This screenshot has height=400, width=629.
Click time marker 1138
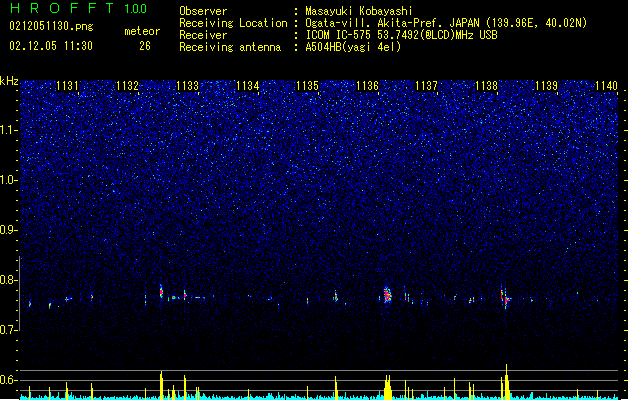pyautogui.click(x=486, y=86)
